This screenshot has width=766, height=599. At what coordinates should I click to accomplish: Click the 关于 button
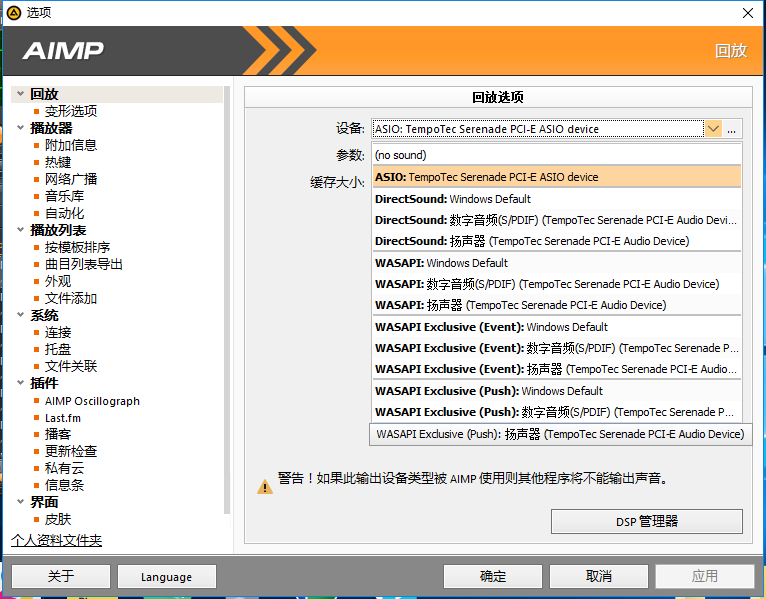[61, 577]
